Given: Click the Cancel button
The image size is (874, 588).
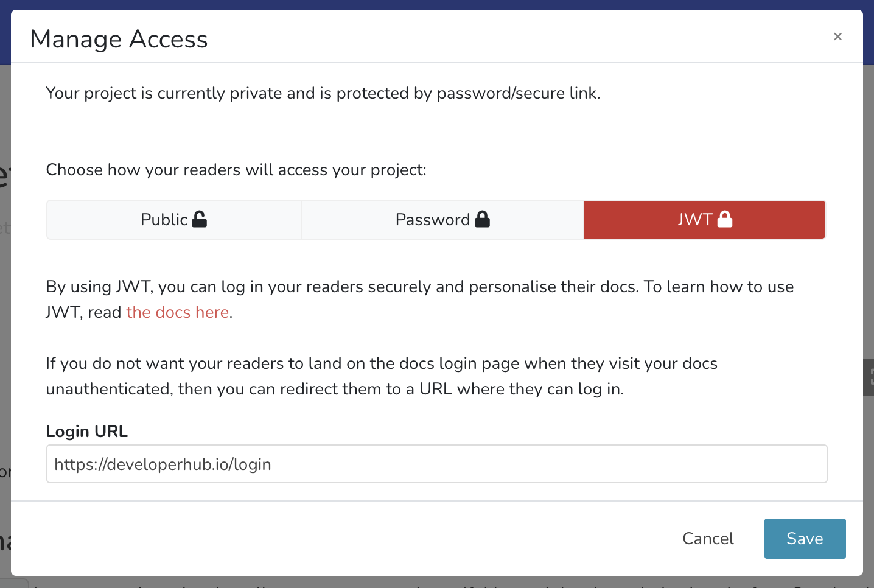Looking at the screenshot, I should (x=708, y=539).
